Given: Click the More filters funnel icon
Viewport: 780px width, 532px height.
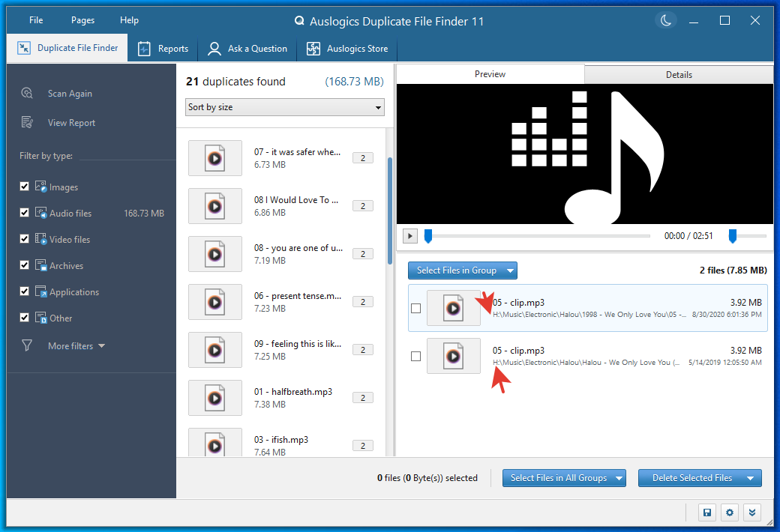Looking at the screenshot, I should (x=27, y=345).
